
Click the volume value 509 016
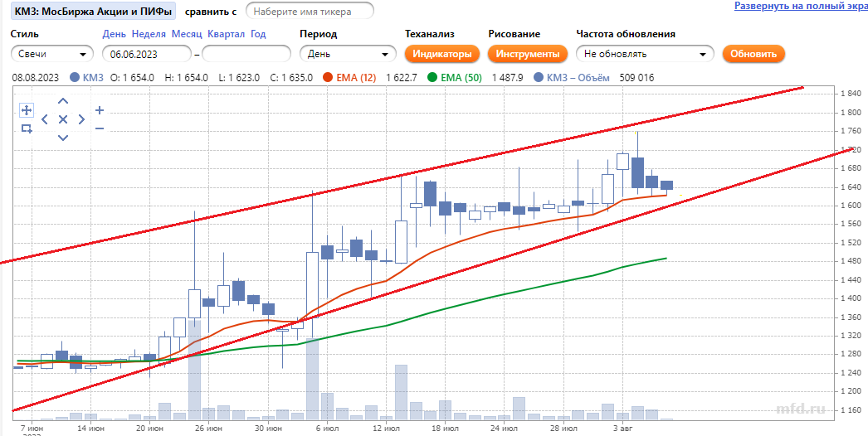(x=636, y=78)
